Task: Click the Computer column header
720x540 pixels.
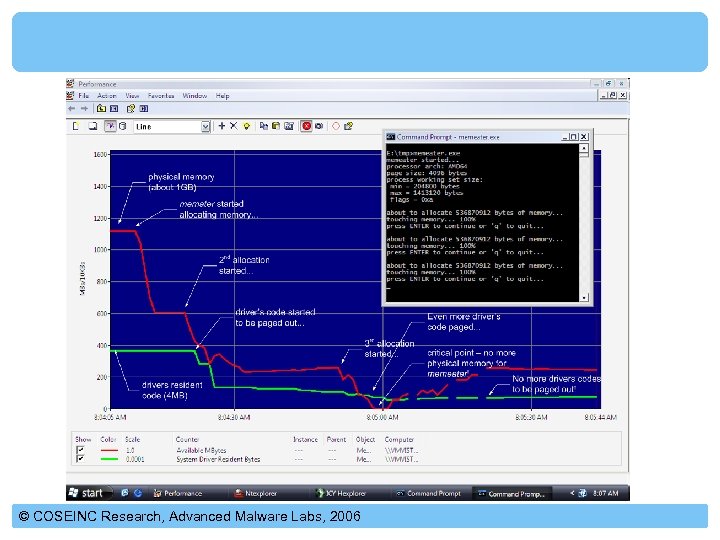Action: (399, 439)
